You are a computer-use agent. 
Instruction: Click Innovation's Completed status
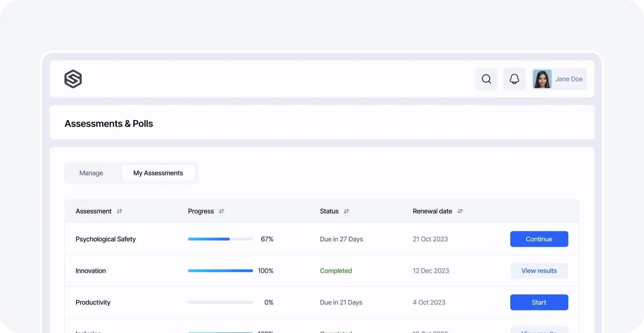coord(336,271)
